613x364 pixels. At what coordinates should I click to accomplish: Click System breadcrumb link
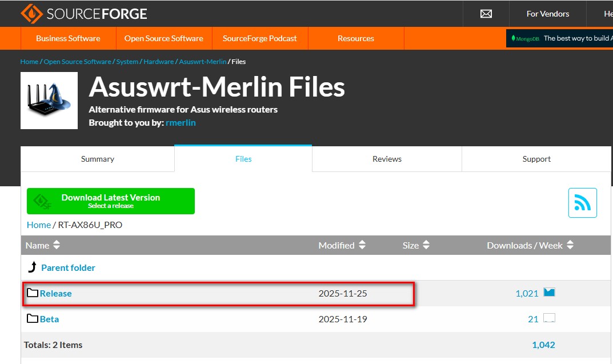click(x=127, y=61)
